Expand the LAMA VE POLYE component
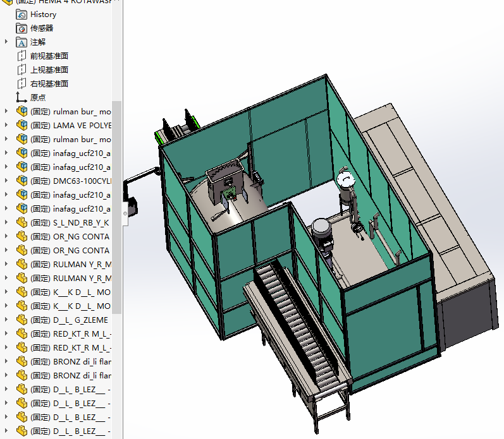 (6, 125)
